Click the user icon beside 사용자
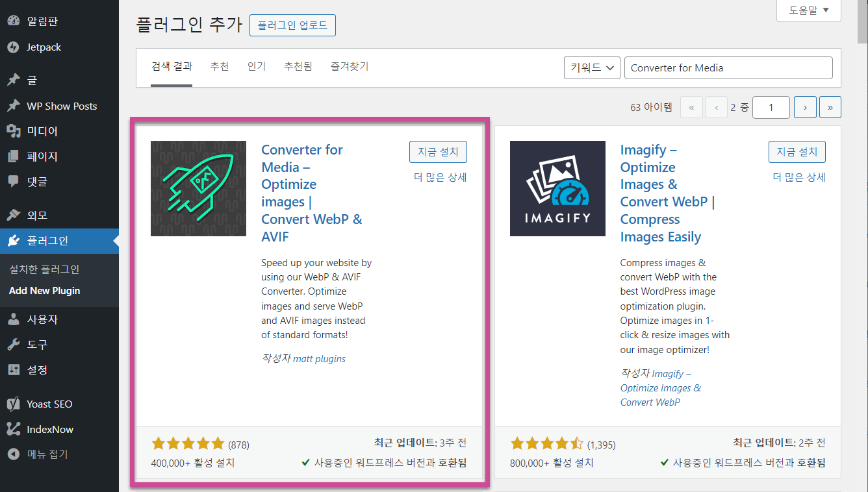The height and width of the screenshot is (492, 868). [x=14, y=319]
